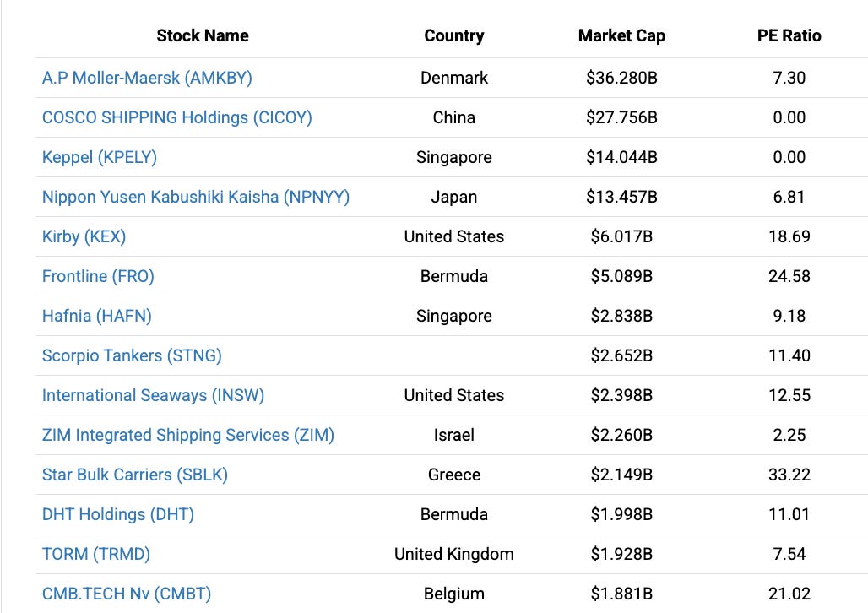
Task: Click the China country cell
Action: (x=454, y=118)
